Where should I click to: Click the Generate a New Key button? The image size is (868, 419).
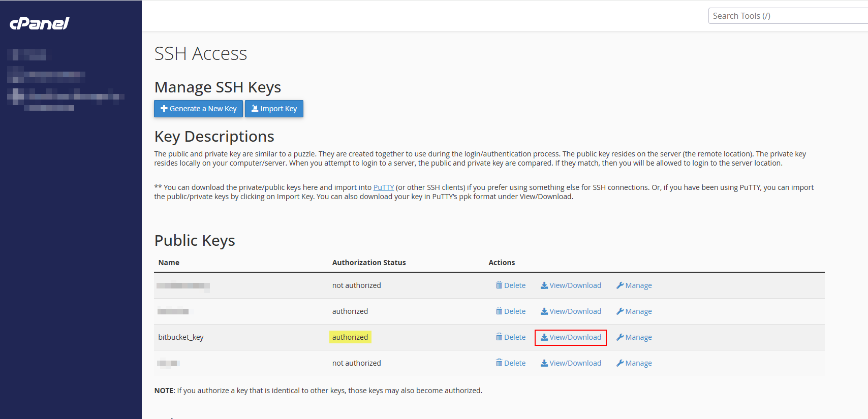(198, 109)
